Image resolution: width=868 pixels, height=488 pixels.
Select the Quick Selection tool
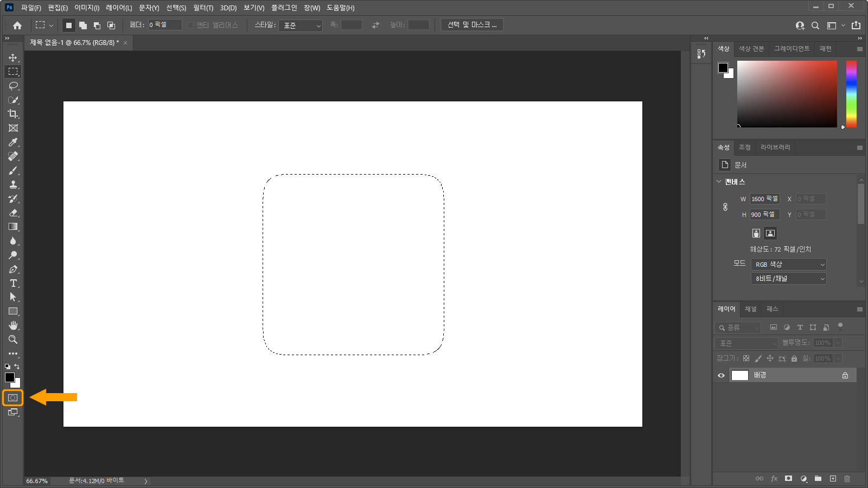(x=13, y=100)
